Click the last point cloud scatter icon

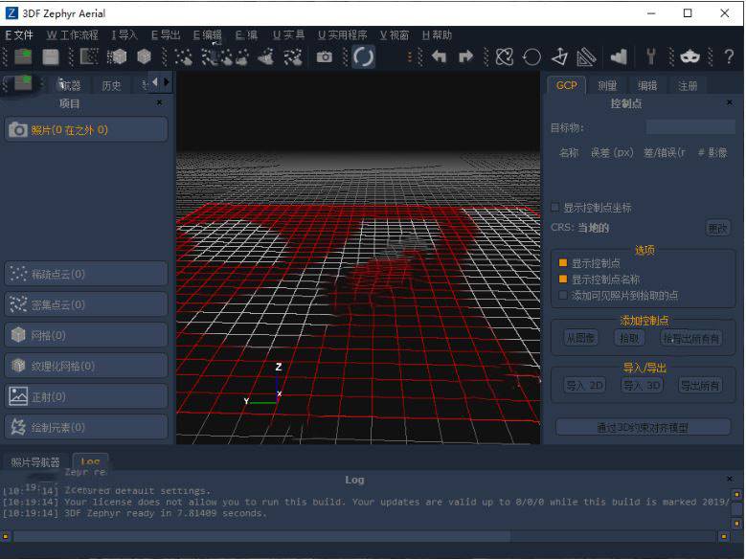pyautogui.click(x=293, y=57)
